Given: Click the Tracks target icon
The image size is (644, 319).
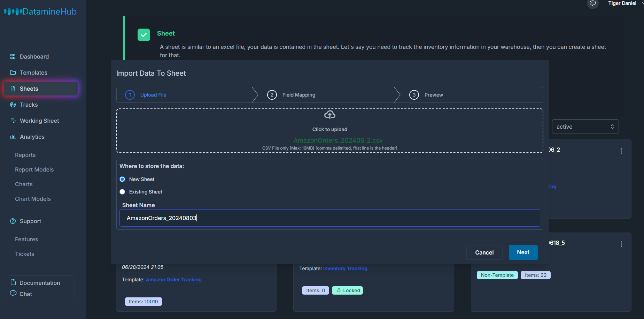Looking at the screenshot, I should coord(13,105).
